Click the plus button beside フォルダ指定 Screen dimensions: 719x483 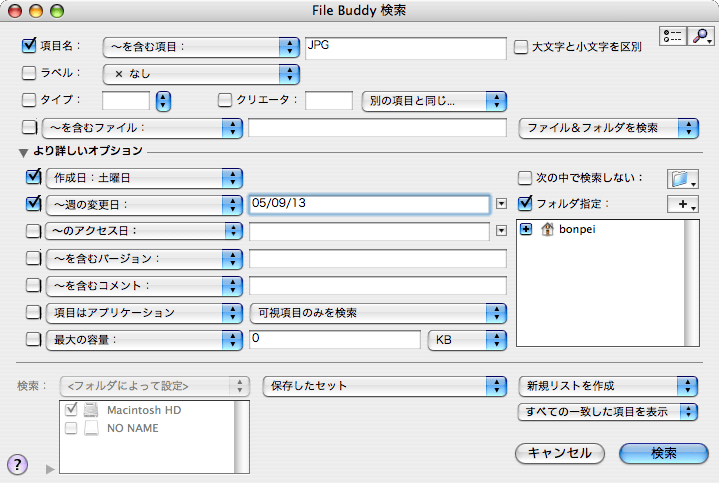click(x=683, y=205)
